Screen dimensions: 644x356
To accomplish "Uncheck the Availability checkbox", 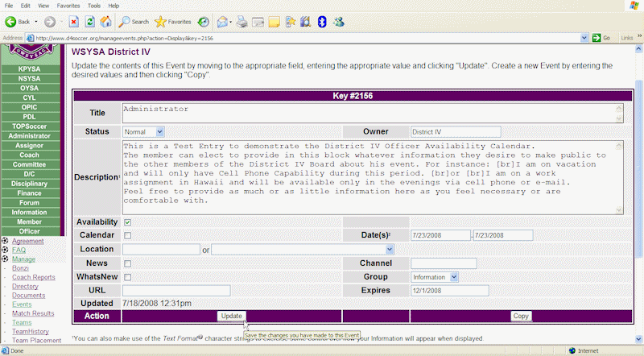I will 128,222.
